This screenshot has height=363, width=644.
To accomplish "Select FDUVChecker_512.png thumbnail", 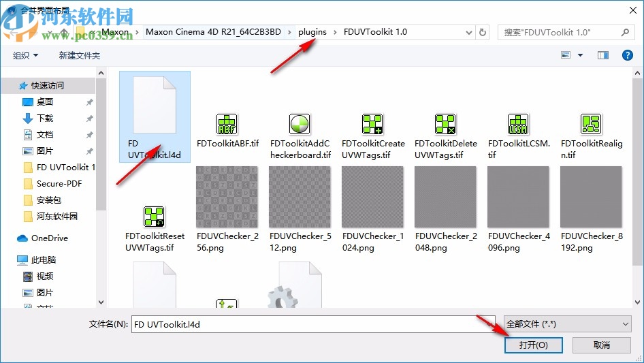I will [x=300, y=197].
